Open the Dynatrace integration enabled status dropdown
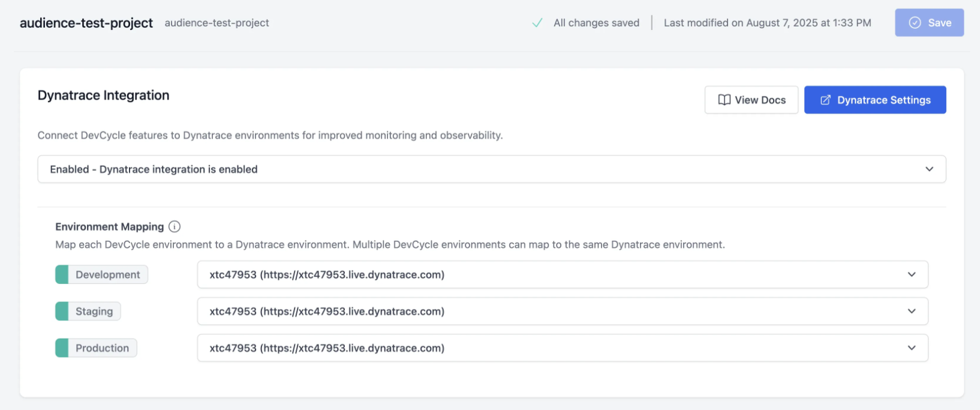Screen dimensions: 980x410 tap(491, 169)
